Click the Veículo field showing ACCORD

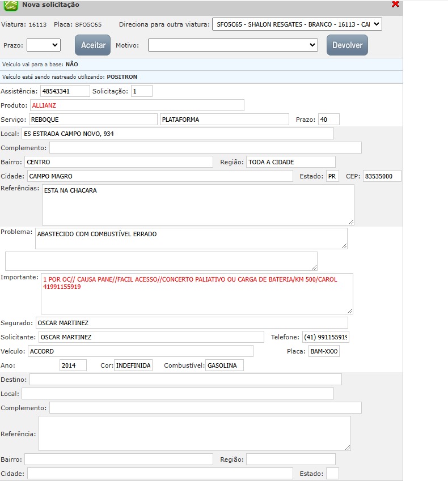pyautogui.click(x=141, y=351)
